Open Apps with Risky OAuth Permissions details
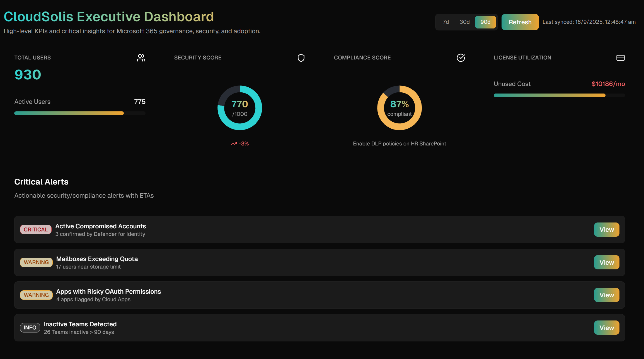Viewport: 644px width, 359px height. [x=607, y=295]
